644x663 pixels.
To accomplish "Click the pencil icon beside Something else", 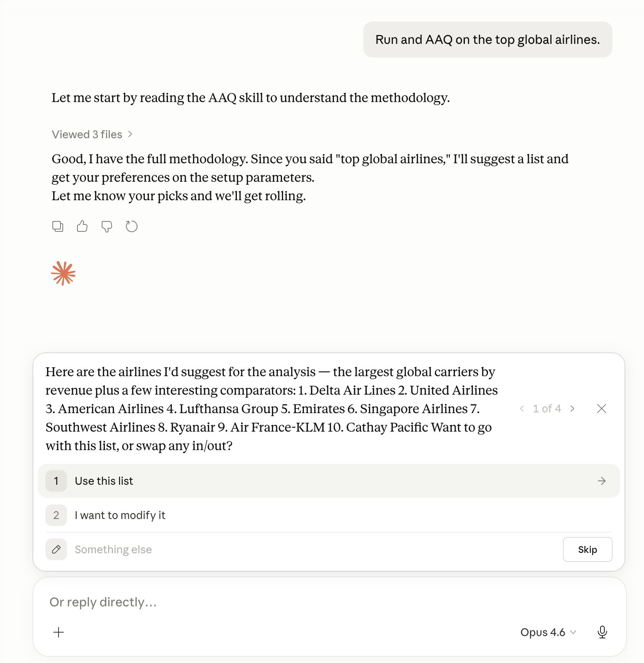I will (x=56, y=549).
